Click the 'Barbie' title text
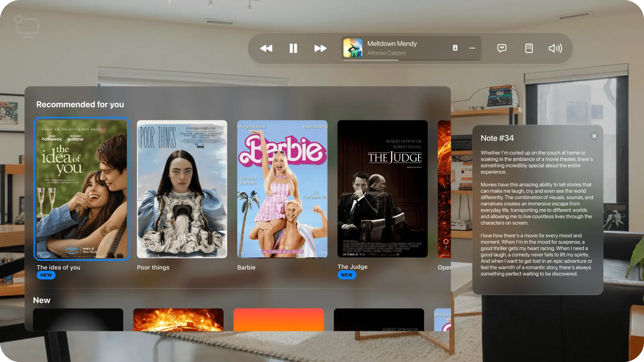The height and width of the screenshot is (362, 644). 246,267
